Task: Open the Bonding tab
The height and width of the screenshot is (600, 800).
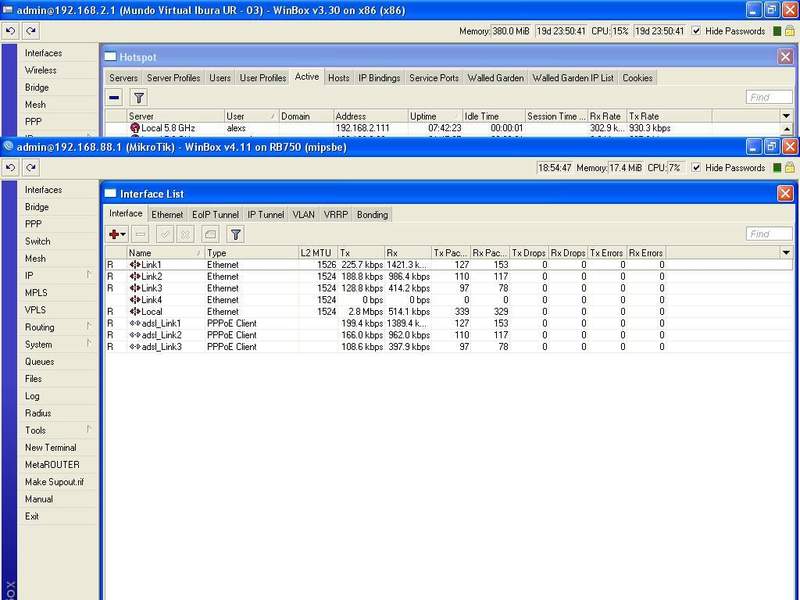Action: [372, 215]
